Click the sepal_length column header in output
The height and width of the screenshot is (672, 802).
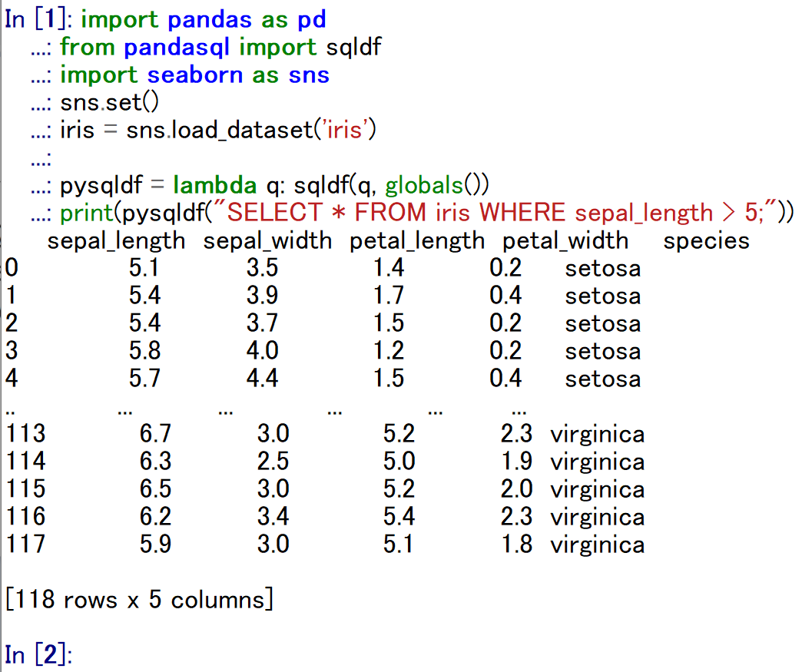click(x=116, y=241)
